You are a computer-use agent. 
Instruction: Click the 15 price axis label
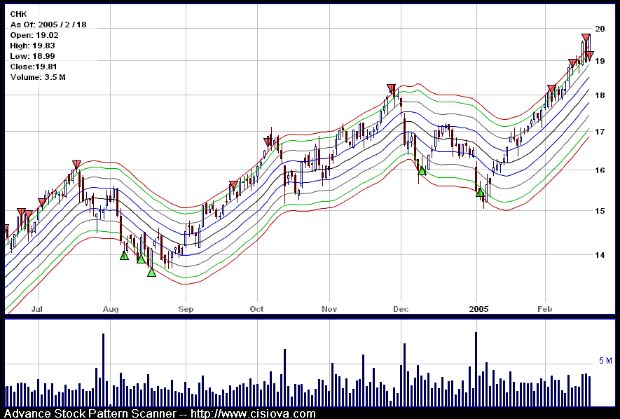tap(600, 211)
